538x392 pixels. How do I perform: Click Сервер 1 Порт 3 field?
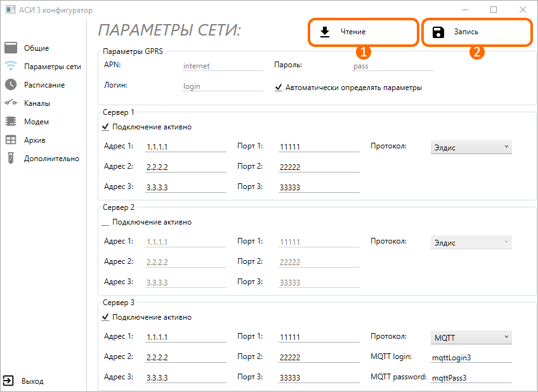(318, 187)
